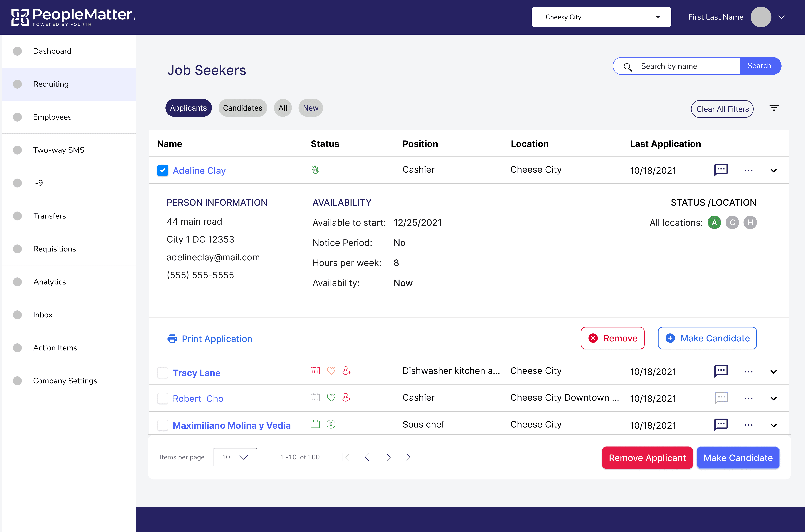The image size is (805, 532).
Task: Click Robert Cho's heart status icon
Action: [x=331, y=397]
